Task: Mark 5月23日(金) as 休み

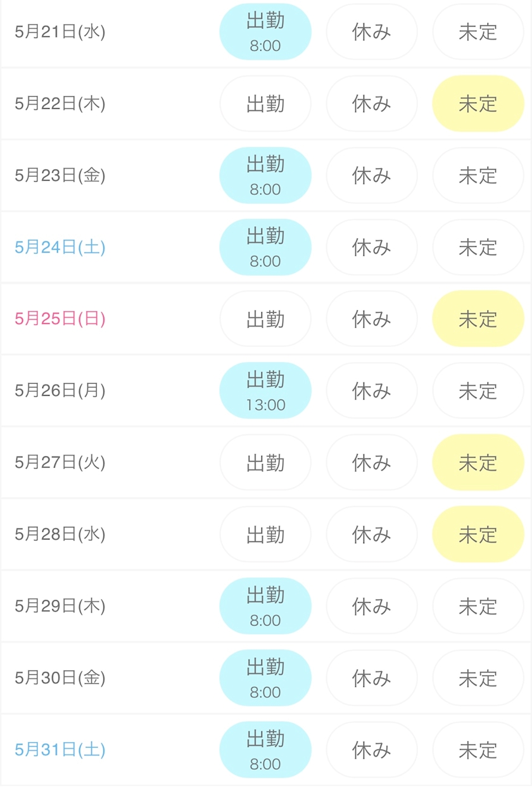Action: (x=372, y=175)
